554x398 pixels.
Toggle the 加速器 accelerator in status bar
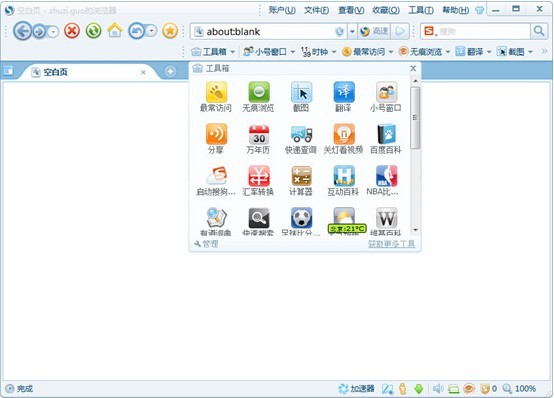tap(356, 389)
